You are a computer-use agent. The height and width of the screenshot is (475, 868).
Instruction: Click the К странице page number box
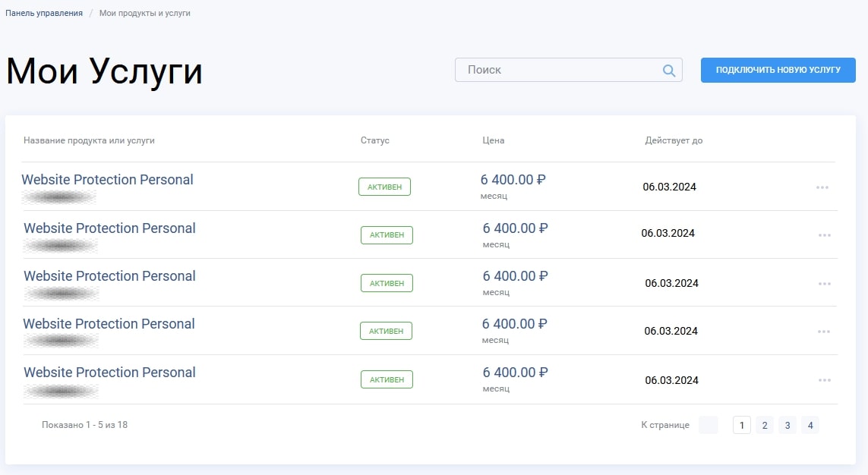pos(709,425)
